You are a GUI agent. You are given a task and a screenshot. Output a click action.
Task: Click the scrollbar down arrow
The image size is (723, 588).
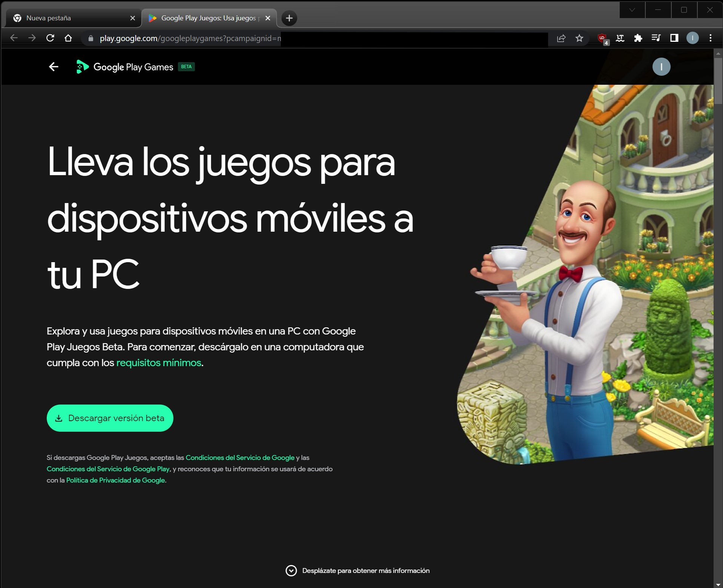coord(718,584)
